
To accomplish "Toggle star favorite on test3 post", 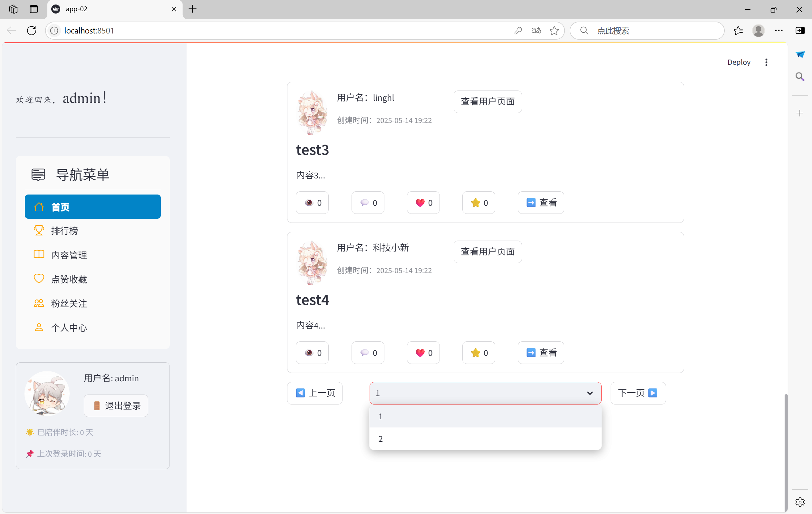I will (478, 203).
